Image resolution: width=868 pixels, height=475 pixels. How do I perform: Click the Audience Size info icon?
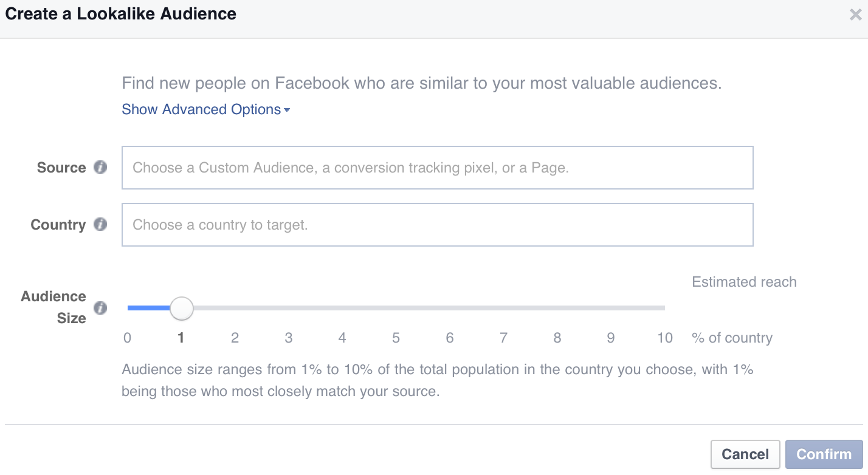point(100,308)
